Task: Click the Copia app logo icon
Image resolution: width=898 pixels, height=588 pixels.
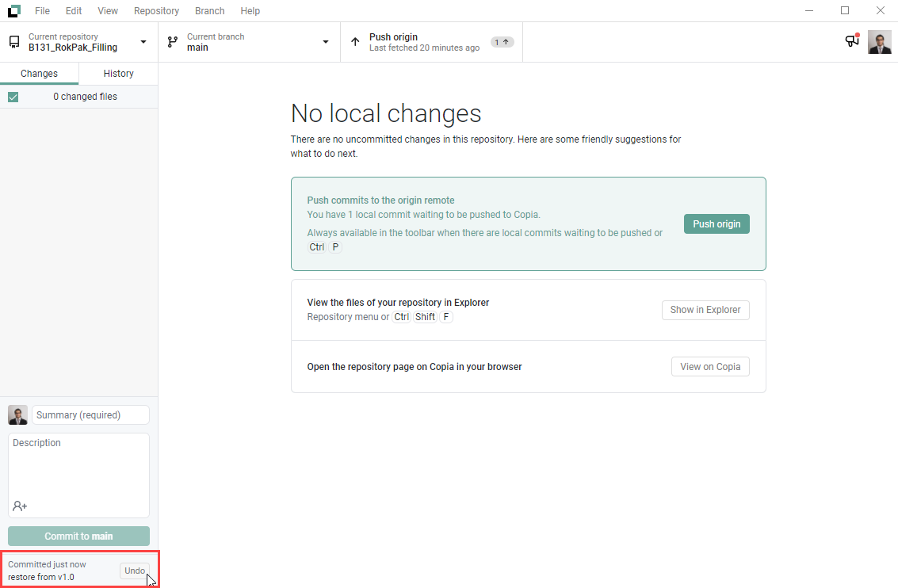Action: coord(14,11)
